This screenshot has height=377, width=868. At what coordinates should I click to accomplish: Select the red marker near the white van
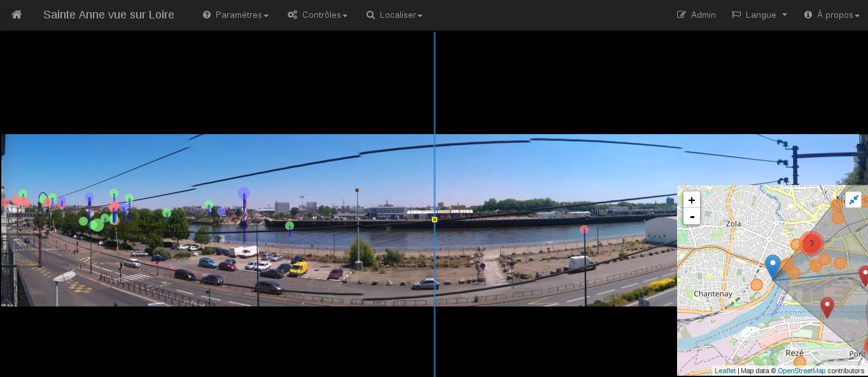(584, 230)
